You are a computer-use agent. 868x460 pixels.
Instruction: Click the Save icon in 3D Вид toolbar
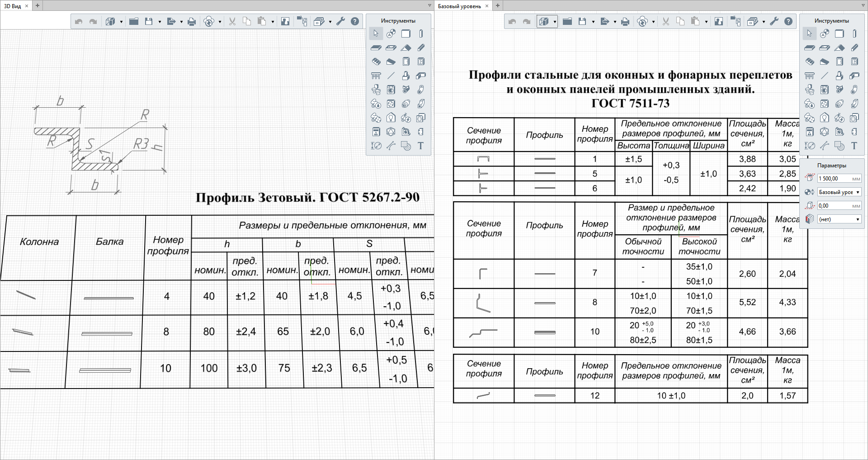tap(149, 21)
